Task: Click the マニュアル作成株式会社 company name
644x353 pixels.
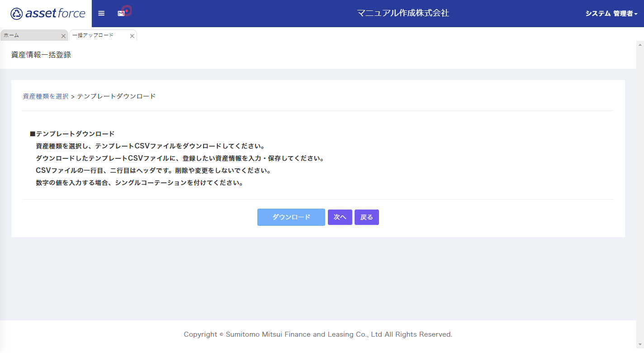Action: click(403, 13)
